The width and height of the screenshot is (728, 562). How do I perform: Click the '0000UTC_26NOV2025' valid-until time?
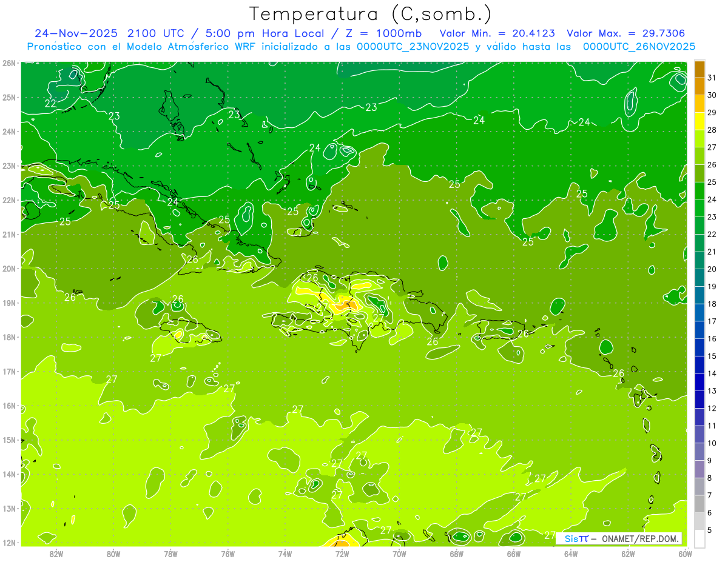click(639, 47)
